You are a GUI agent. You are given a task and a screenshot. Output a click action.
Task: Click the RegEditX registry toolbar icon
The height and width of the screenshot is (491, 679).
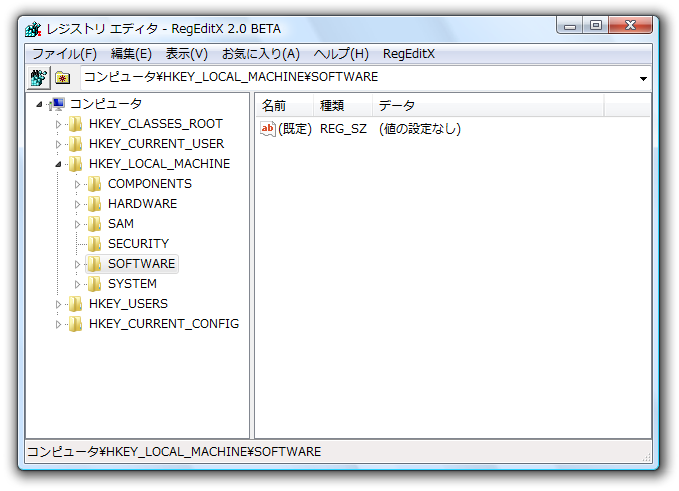point(39,78)
